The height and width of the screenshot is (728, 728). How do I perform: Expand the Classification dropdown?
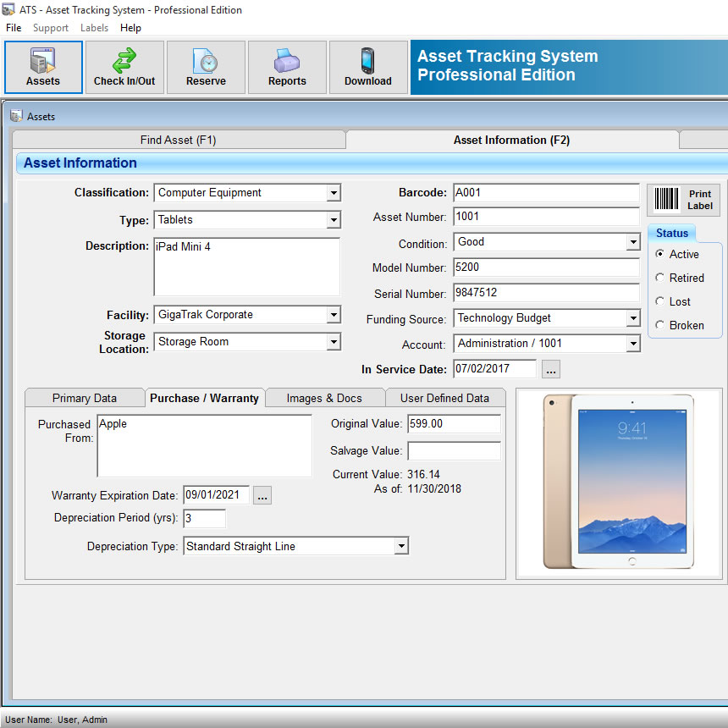pos(333,193)
